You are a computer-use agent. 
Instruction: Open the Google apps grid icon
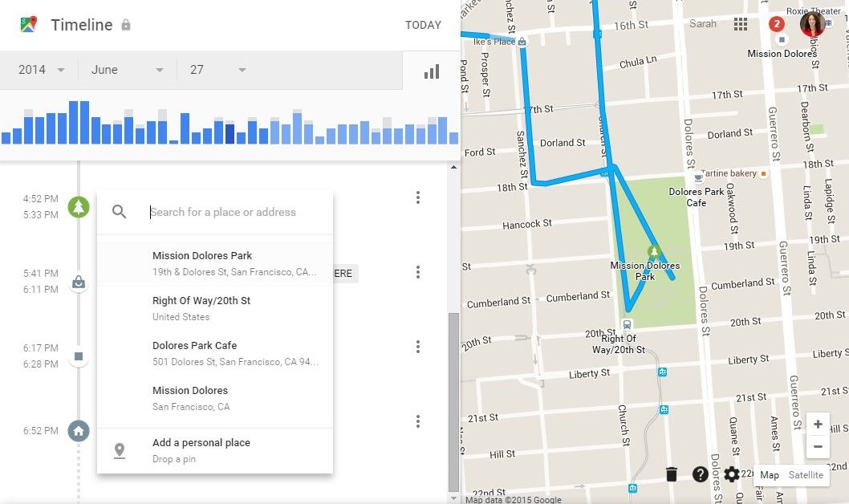[x=740, y=24]
